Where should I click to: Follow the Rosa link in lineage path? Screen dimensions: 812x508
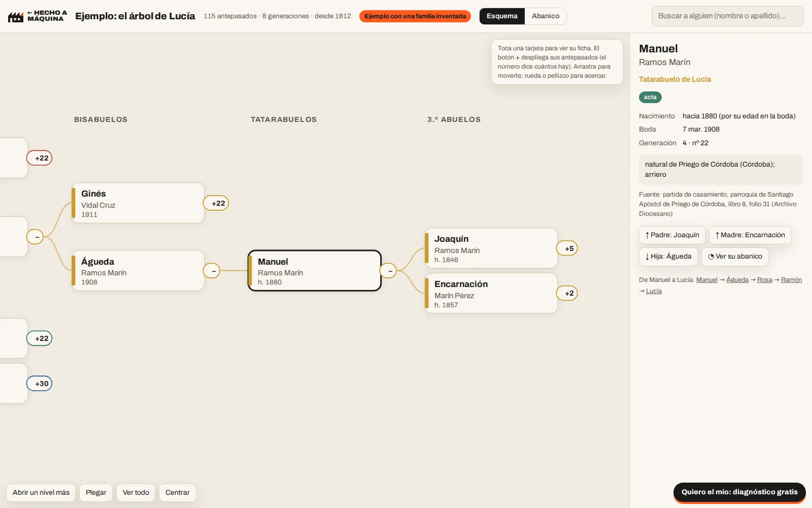(764, 280)
